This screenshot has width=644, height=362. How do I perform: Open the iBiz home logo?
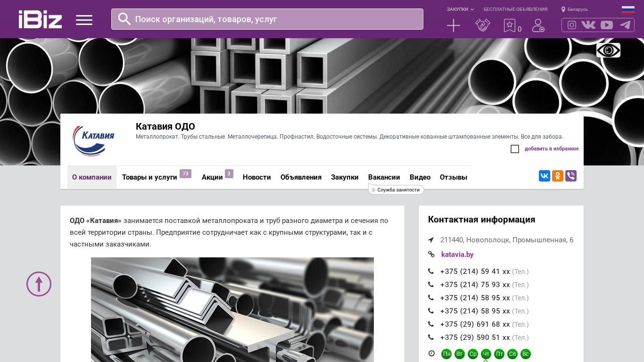point(40,19)
